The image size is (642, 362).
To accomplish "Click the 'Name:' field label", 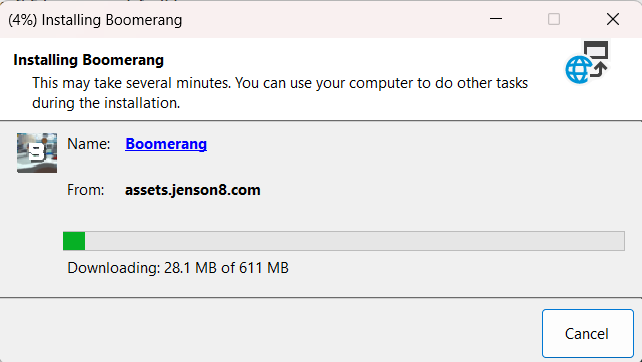I will [88, 144].
